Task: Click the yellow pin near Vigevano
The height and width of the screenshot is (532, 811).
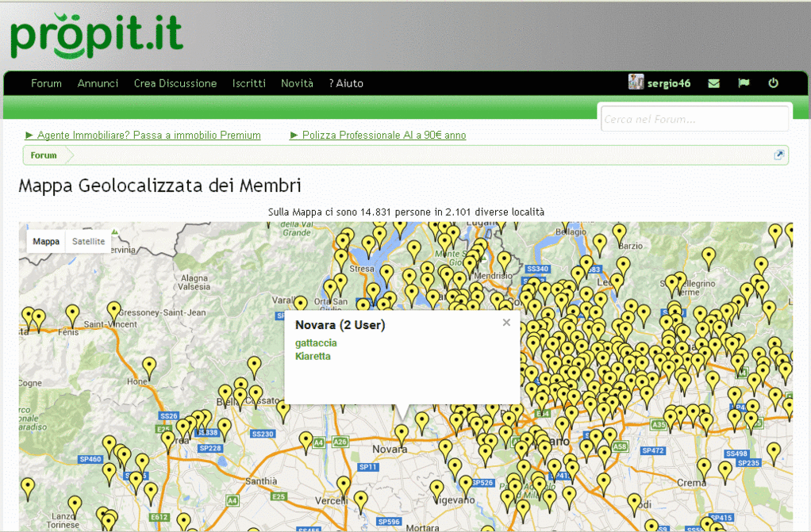Action: (437, 490)
